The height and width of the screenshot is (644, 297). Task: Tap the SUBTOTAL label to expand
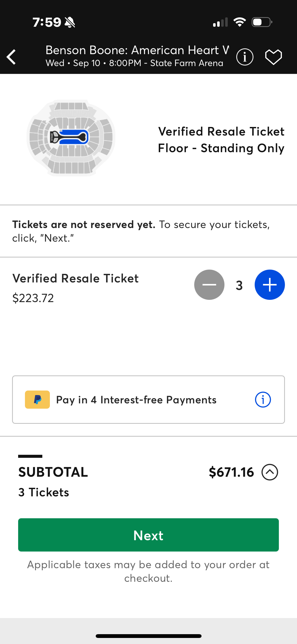point(53,472)
